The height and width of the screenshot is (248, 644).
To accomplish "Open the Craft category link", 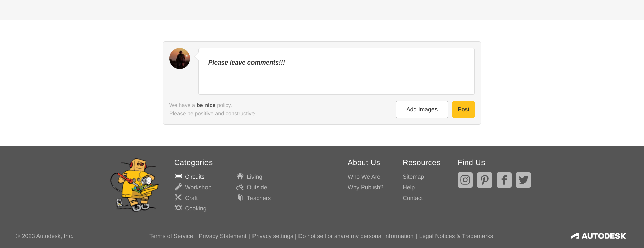I will click(191, 198).
